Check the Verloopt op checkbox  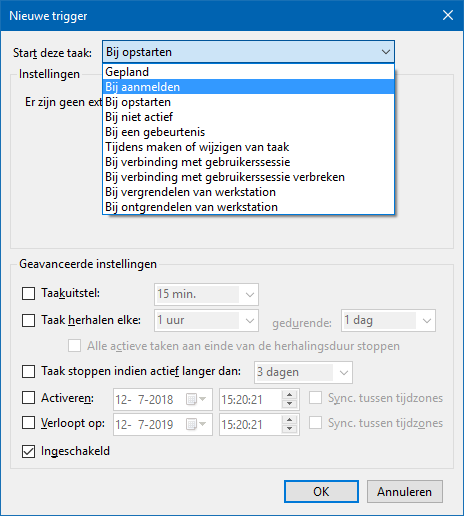pyautogui.click(x=28, y=423)
